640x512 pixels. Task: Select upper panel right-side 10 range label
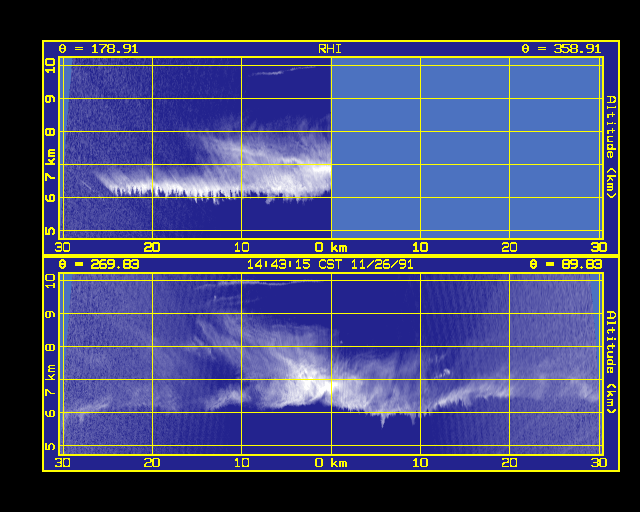point(420,247)
